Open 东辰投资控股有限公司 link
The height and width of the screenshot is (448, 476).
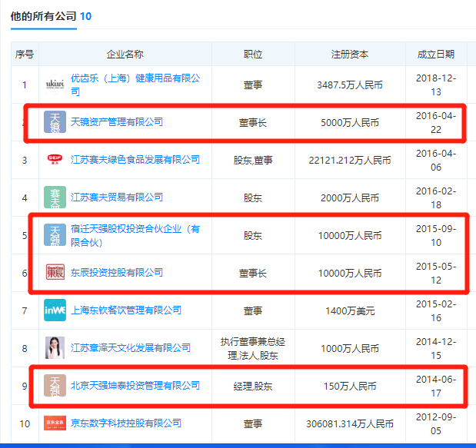(x=117, y=272)
